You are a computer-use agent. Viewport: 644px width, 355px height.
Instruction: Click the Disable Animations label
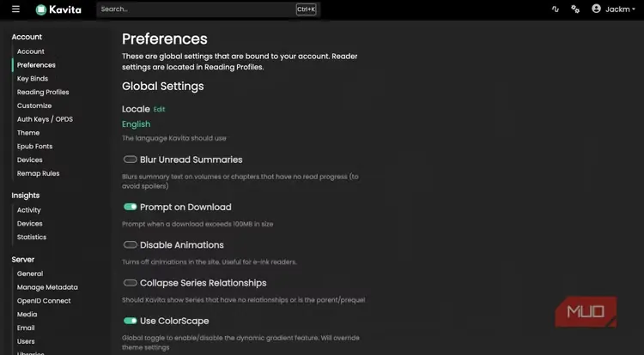[x=181, y=244]
